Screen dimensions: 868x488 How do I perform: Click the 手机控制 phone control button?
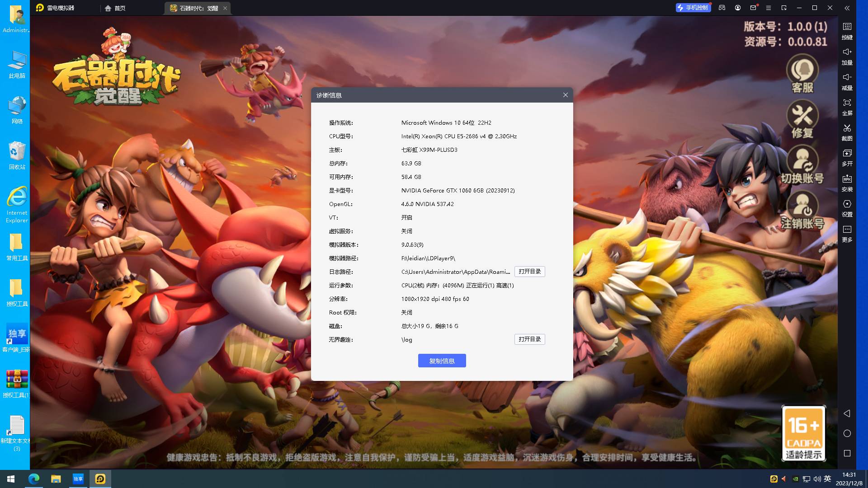(693, 8)
